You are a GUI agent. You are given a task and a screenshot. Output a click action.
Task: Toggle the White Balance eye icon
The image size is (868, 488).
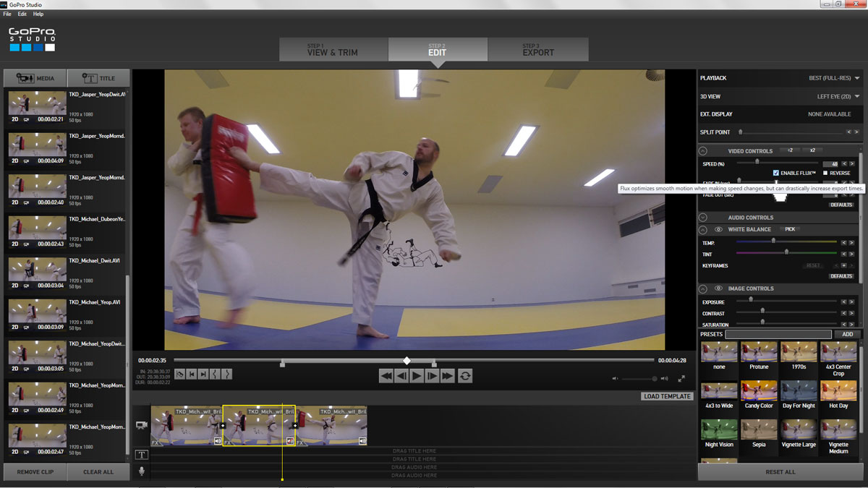point(718,229)
